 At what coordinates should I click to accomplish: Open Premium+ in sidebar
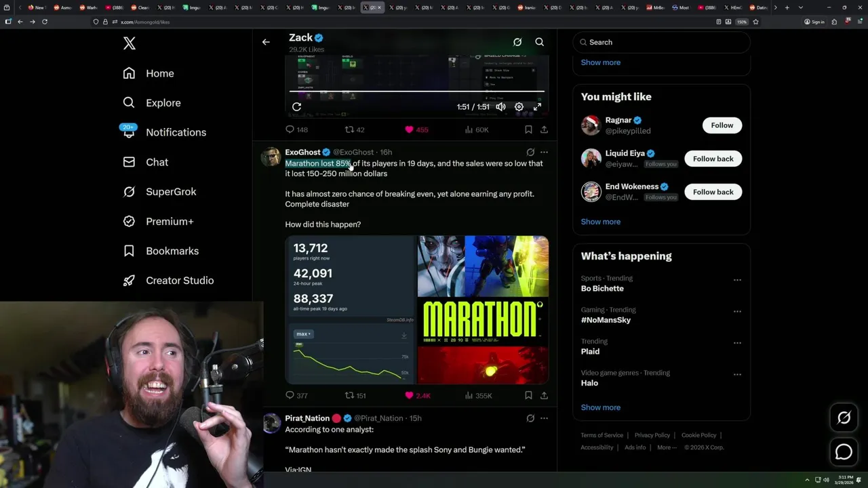[x=158, y=221]
